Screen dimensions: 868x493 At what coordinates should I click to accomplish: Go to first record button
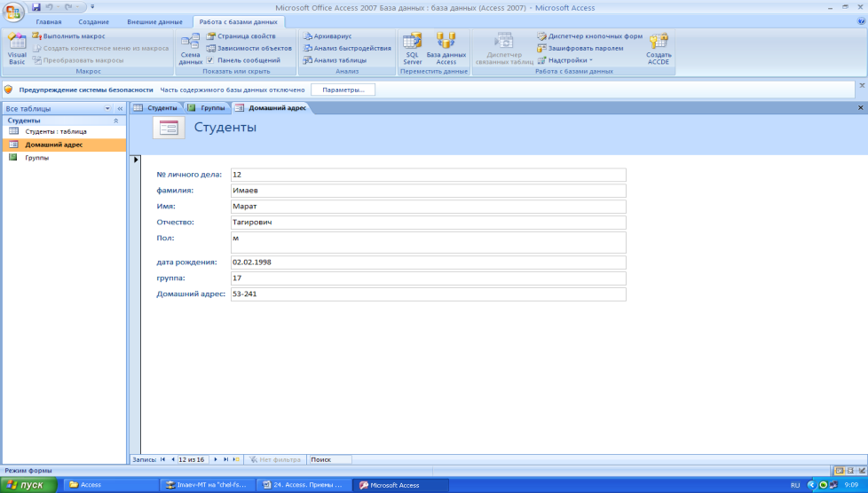coord(162,459)
